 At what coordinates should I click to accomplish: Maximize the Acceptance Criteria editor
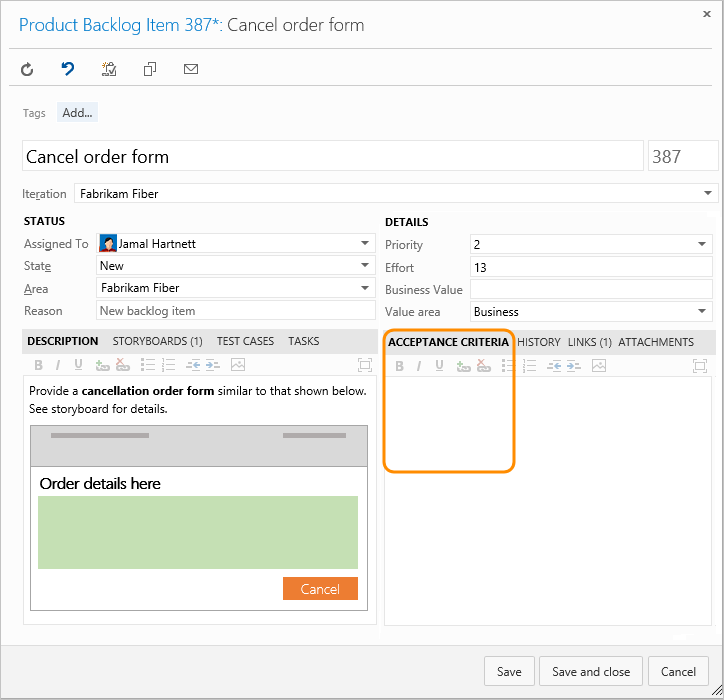[x=700, y=366]
